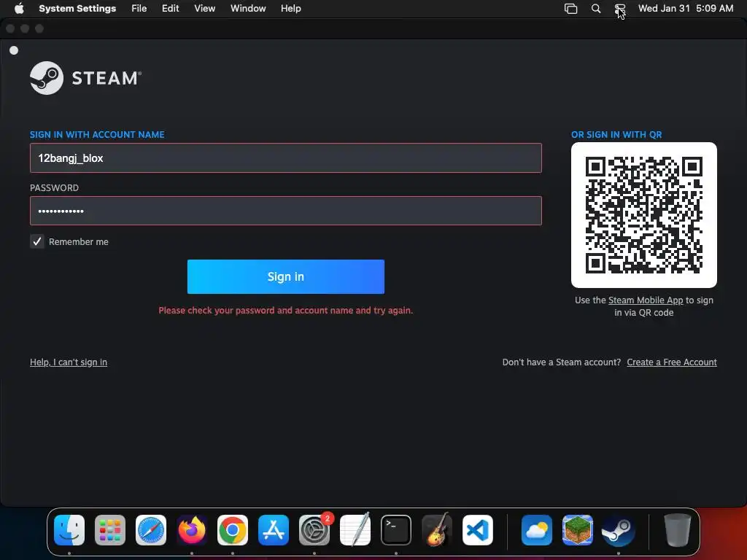Image resolution: width=747 pixels, height=560 pixels.
Task: Click the Steam icon in dock
Action: point(619,530)
